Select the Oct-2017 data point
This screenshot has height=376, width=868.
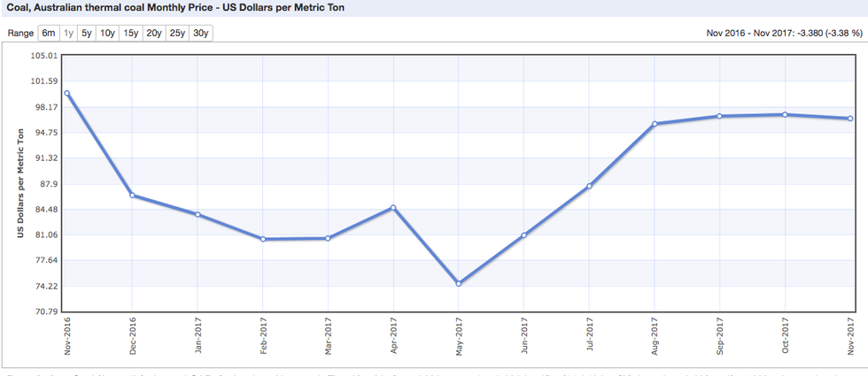tap(785, 114)
